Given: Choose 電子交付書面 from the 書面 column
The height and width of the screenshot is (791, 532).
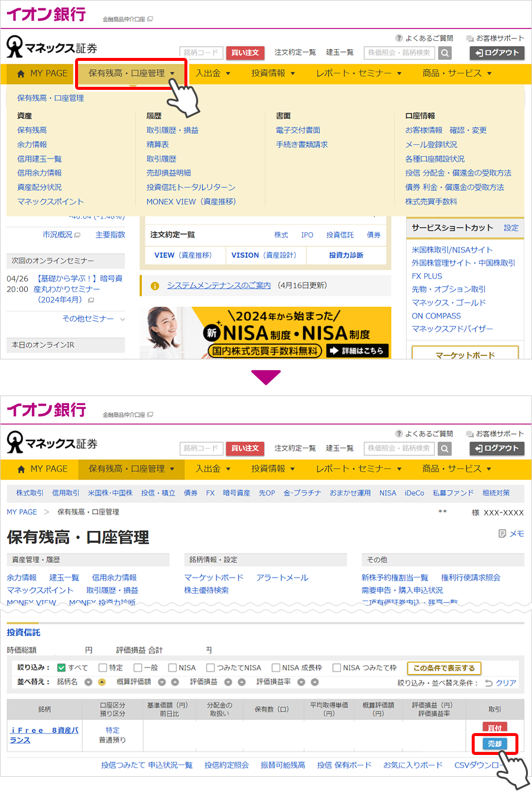Looking at the screenshot, I should tap(298, 130).
